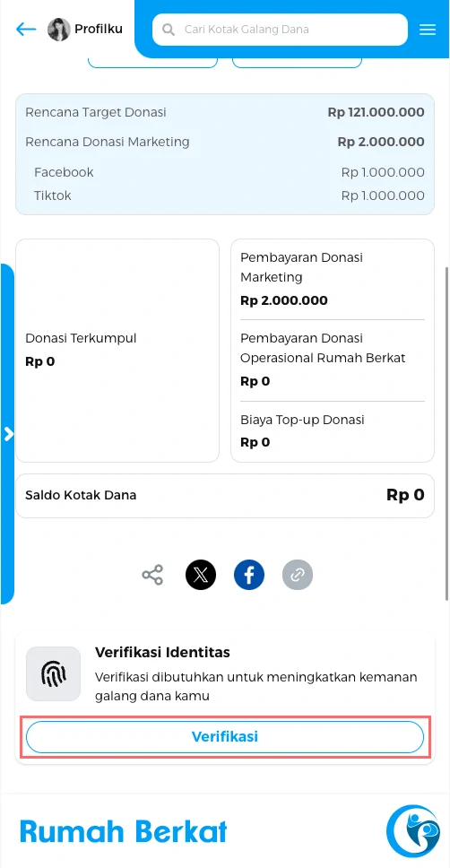The image size is (450, 868).
Task: Expand the blue side panel chevron
Action: 8,434
